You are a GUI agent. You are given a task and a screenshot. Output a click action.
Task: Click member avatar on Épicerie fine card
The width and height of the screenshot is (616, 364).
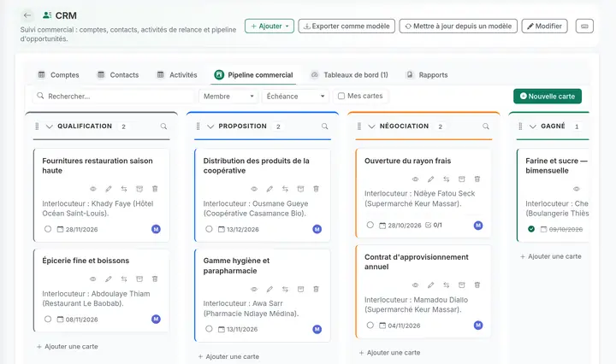click(156, 320)
